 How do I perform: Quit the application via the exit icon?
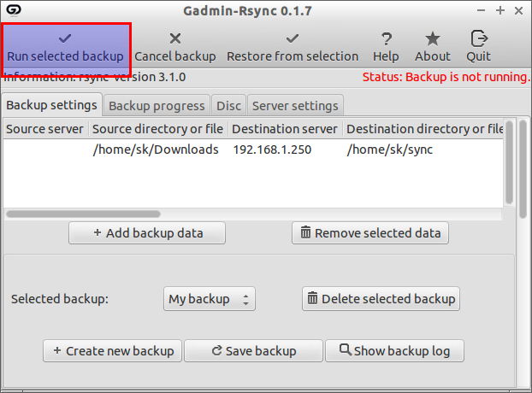click(x=479, y=38)
